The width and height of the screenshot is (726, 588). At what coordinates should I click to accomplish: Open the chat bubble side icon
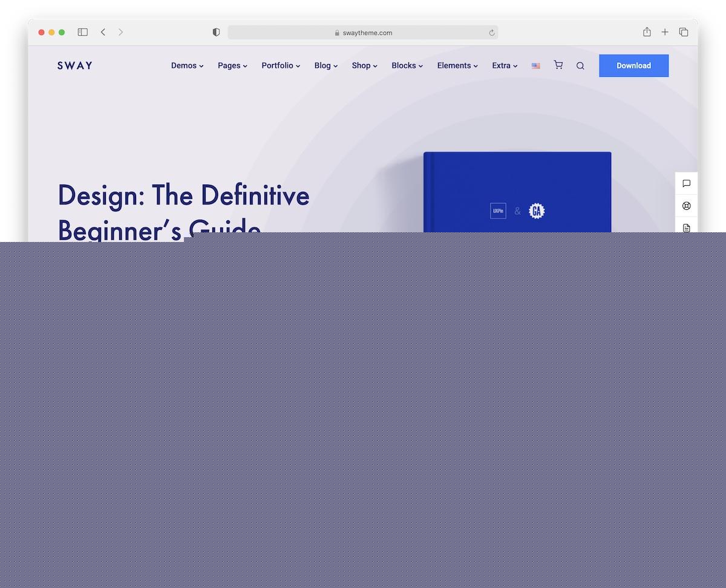[687, 183]
